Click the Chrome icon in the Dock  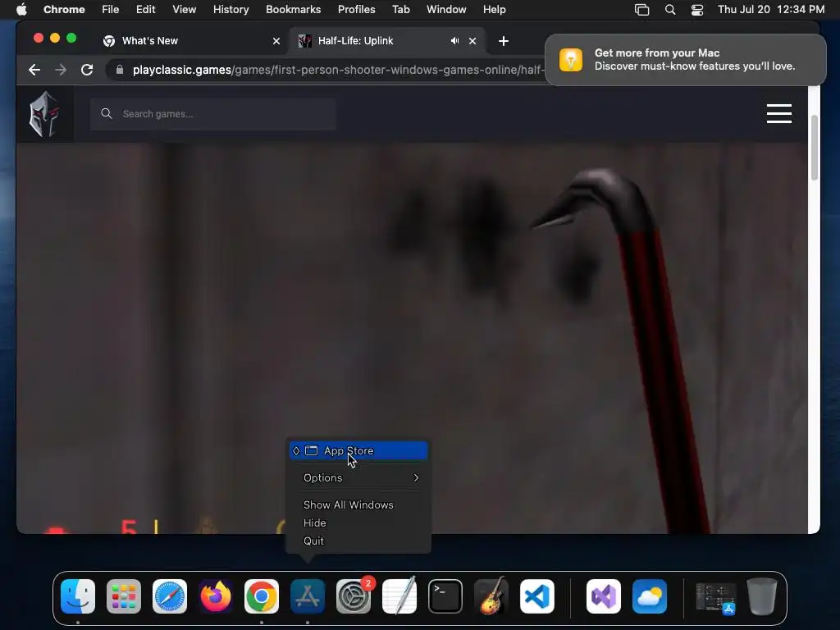[262, 596]
